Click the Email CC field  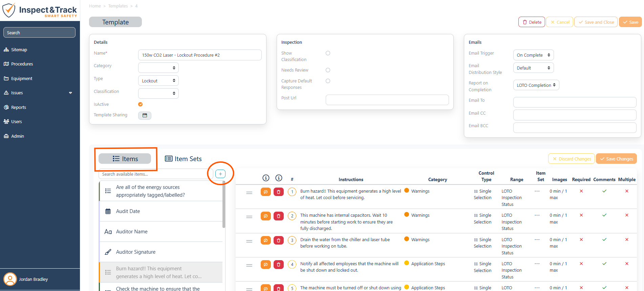click(x=575, y=115)
